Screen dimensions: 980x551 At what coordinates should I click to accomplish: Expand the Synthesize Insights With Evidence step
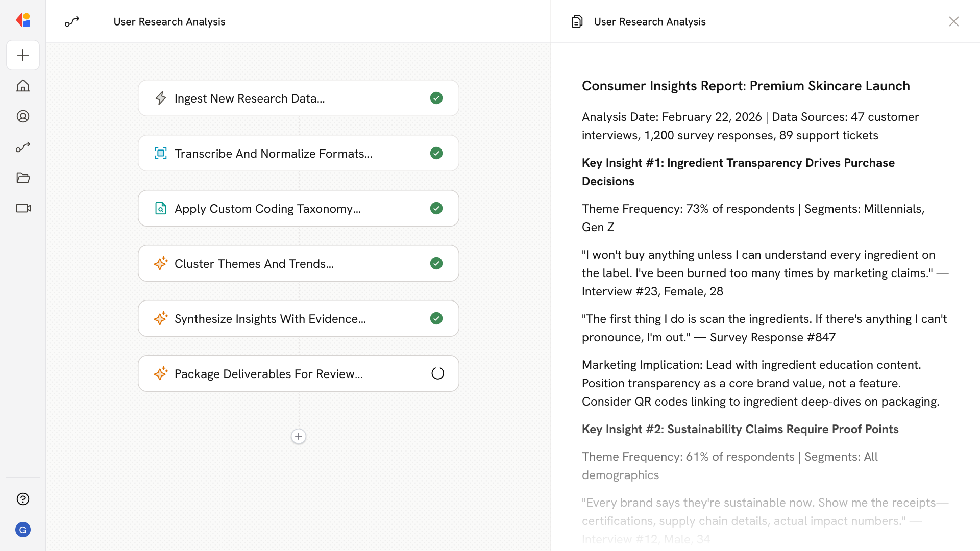click(x=270, y=319)
